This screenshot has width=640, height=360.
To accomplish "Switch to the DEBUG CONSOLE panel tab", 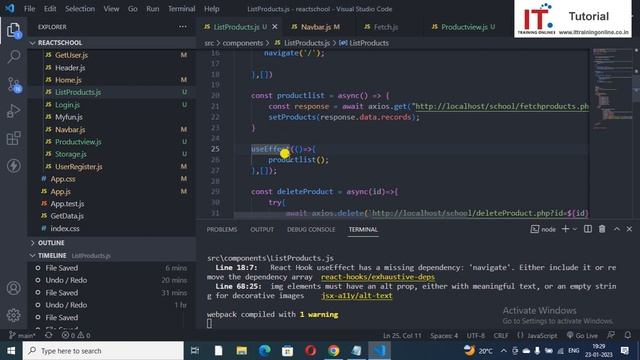I will pyautogui.click(x=311, y=229).
